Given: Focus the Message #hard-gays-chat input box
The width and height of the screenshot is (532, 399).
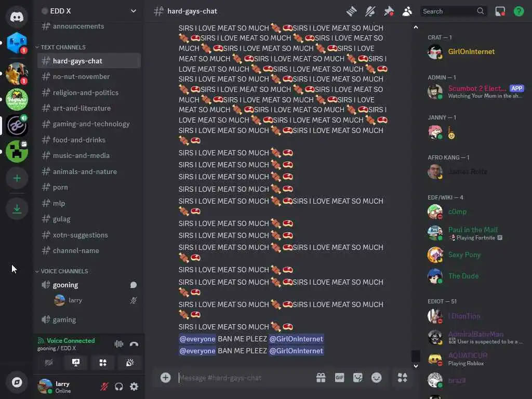Looking at the screenshot, I should coord(244,378).
